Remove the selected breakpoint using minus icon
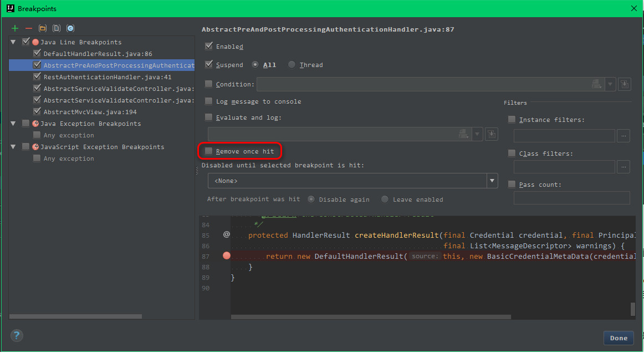Image resolution: width=644 pixels, height=353 pixels. [29, 28]
